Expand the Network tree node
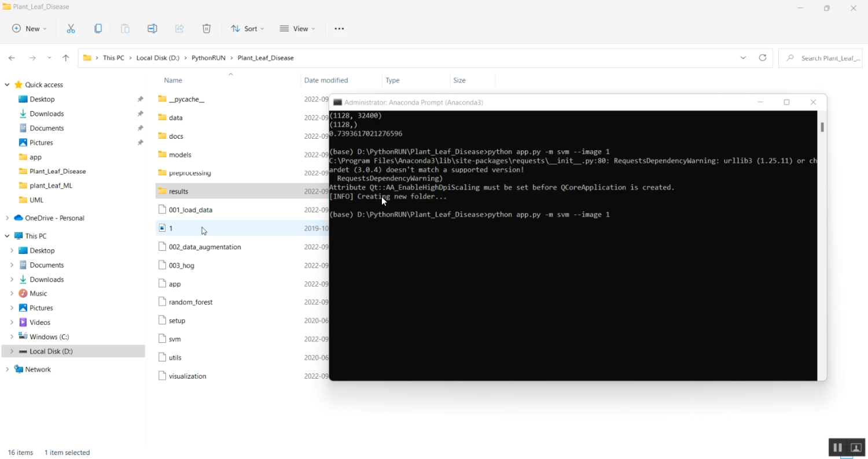 (7, 369)
